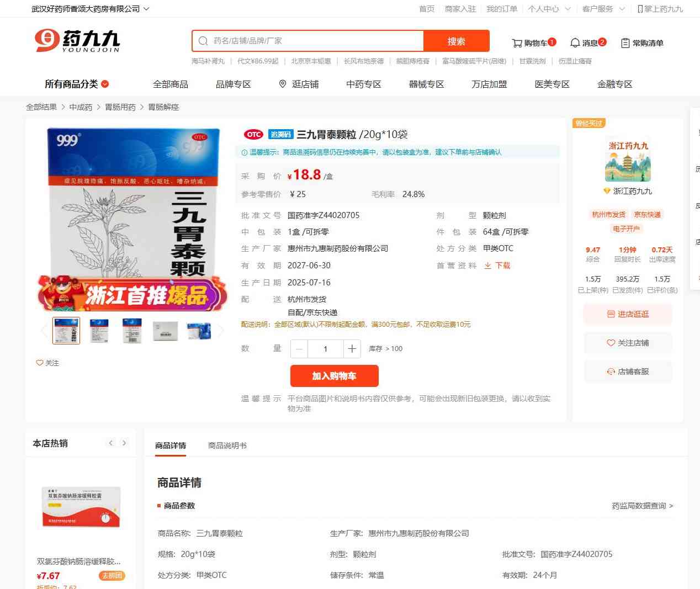700x589 pixels.
Task: Open the 药监局数据查询 link
Action: pos(642,506)
